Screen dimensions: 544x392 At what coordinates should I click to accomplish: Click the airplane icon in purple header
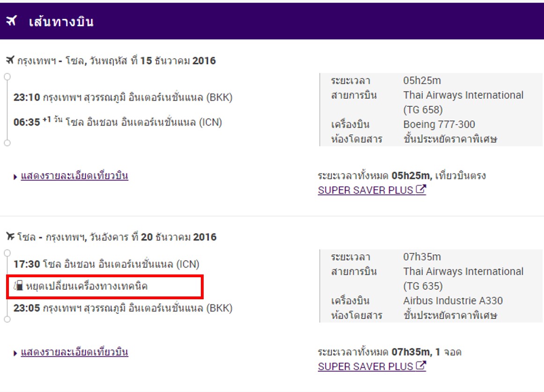pyautogui.click(x=11, y=21)
